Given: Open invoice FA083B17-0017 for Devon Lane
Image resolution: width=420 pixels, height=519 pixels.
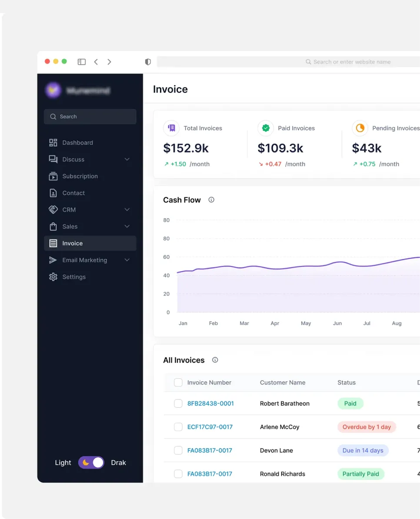Looking at the screenshot, I should click(x=210, y=450).
